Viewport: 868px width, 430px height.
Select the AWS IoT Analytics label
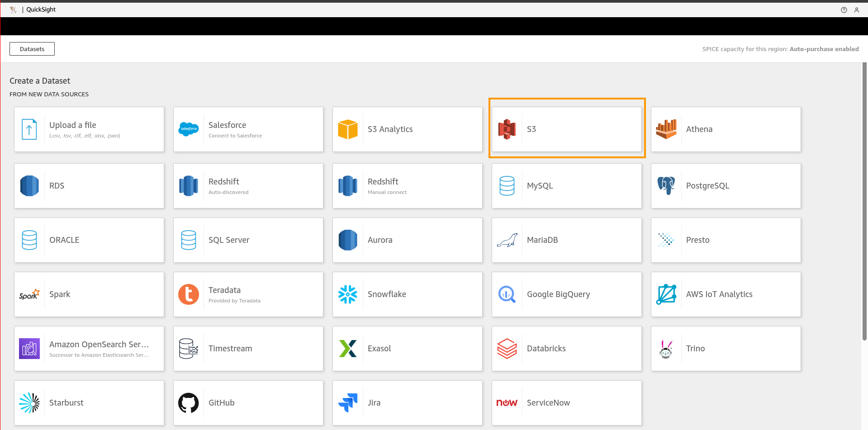719,294
